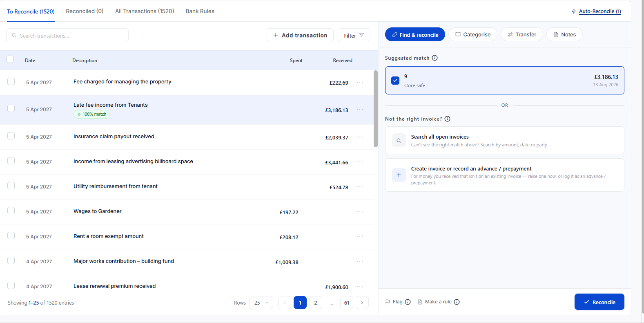The width and height of the screenshot is (644, 323).
Task: Go to page 61
Action: coord(347,303)
